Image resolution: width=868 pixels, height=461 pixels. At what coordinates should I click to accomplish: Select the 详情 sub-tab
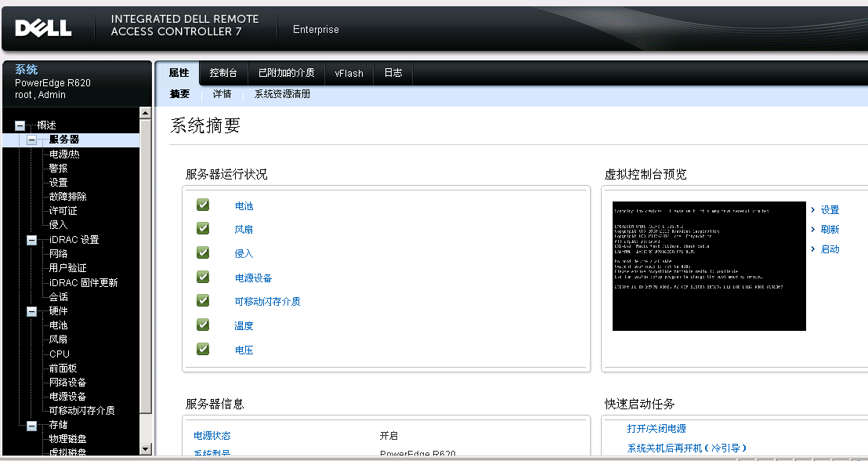point(222,94)
